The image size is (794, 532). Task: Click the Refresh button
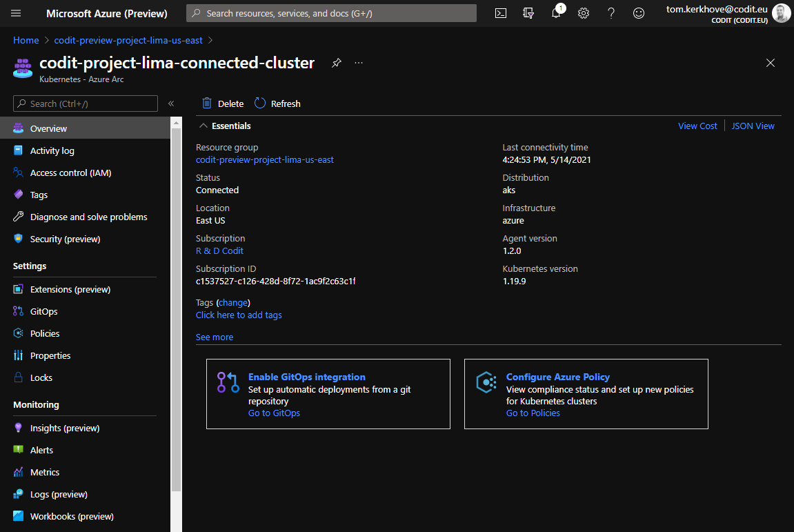[x=277, y=104]
